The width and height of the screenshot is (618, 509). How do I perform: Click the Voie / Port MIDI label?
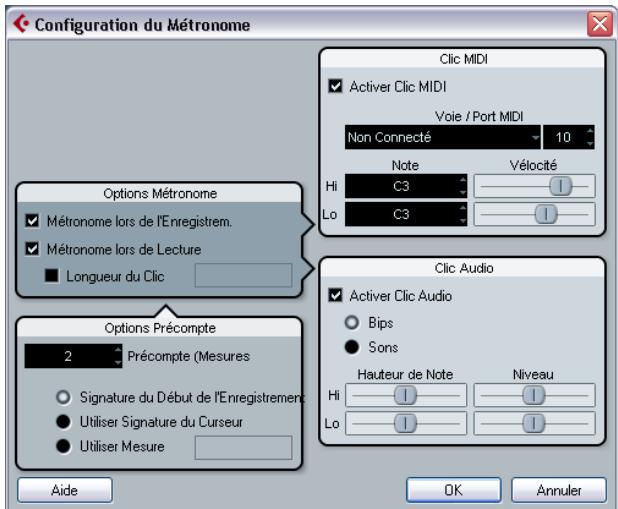479,116
